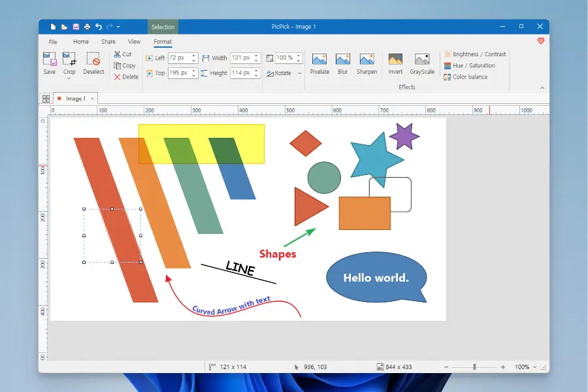The height and width of the screenshot is (392, 588).
Task: Collapse the ribbon with the chevron
Action: (542, 88)
